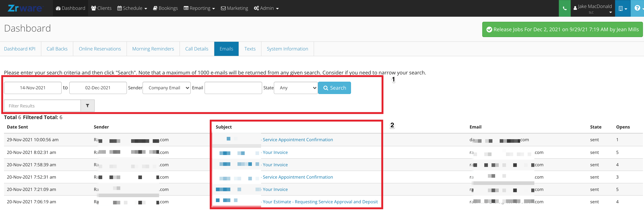The height and width of the screenshot is (212, 644).
Task: Click the Release Jobs green banner button
Action: 562,30
